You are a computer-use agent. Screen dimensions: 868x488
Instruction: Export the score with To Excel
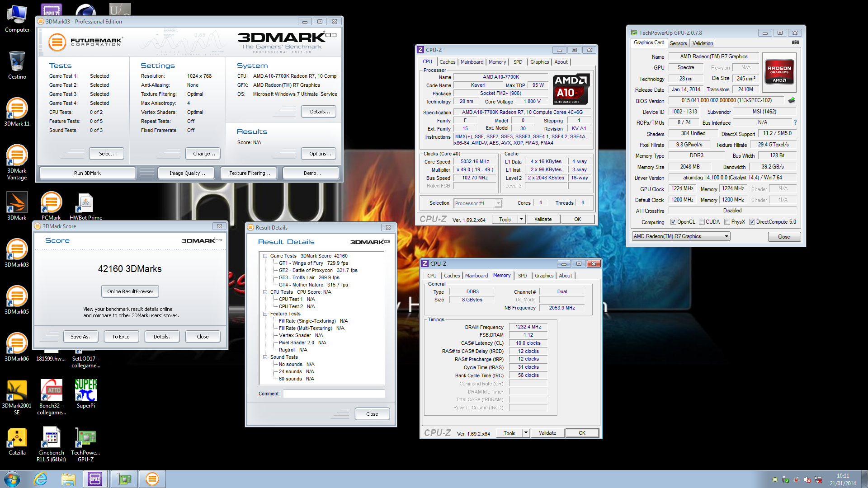point(121,337)
